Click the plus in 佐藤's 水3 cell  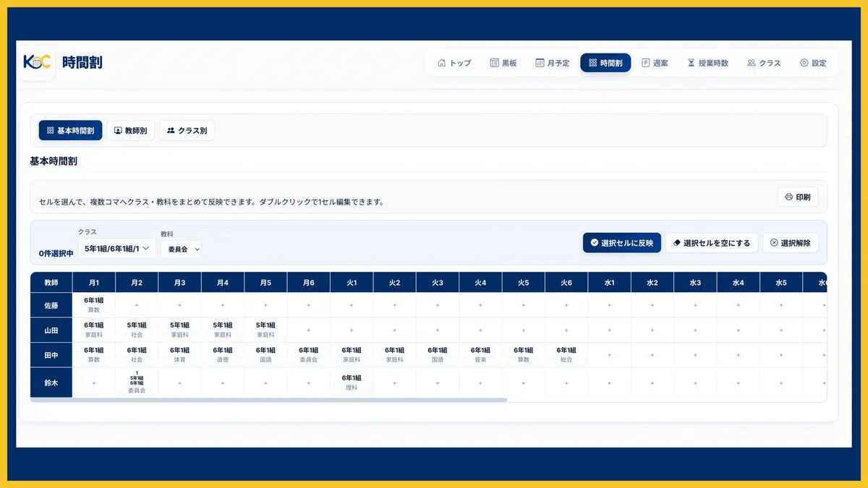pyautogui.click(x=695, y=305)
